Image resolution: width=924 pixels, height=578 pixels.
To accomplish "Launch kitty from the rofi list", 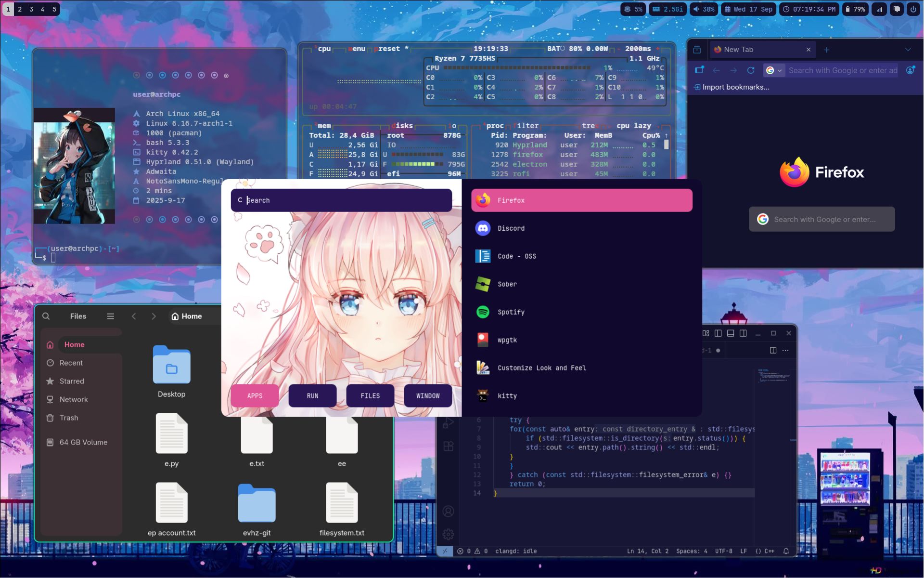I will pyautogui.click(x=582, y=396).
